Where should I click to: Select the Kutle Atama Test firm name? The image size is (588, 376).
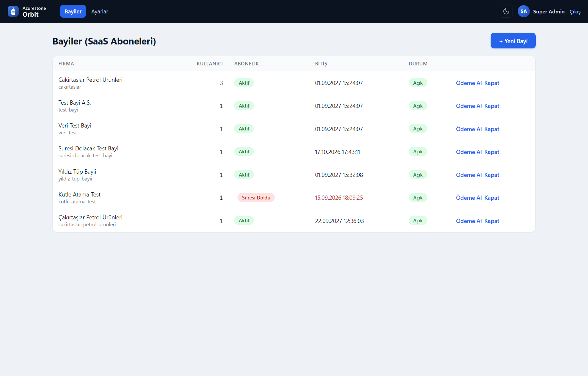point(79,195)
